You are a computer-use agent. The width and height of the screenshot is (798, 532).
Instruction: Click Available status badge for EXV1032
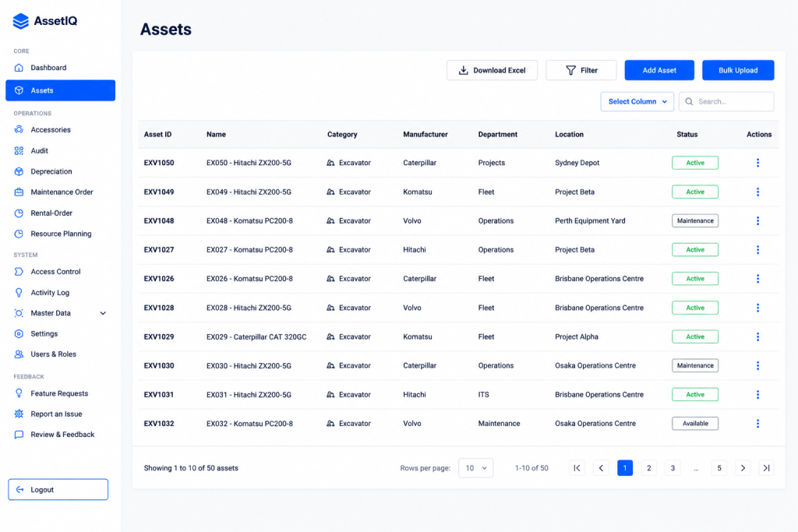point(695,424)
